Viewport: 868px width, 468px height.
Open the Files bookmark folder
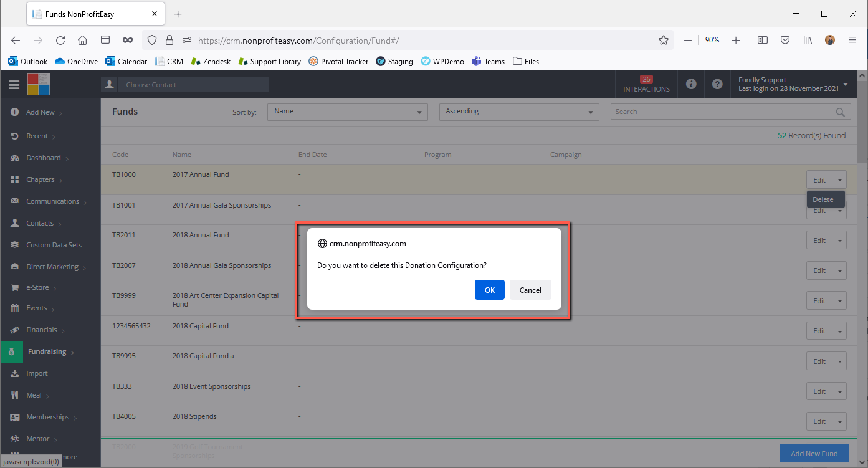click(x=526, y=61)
